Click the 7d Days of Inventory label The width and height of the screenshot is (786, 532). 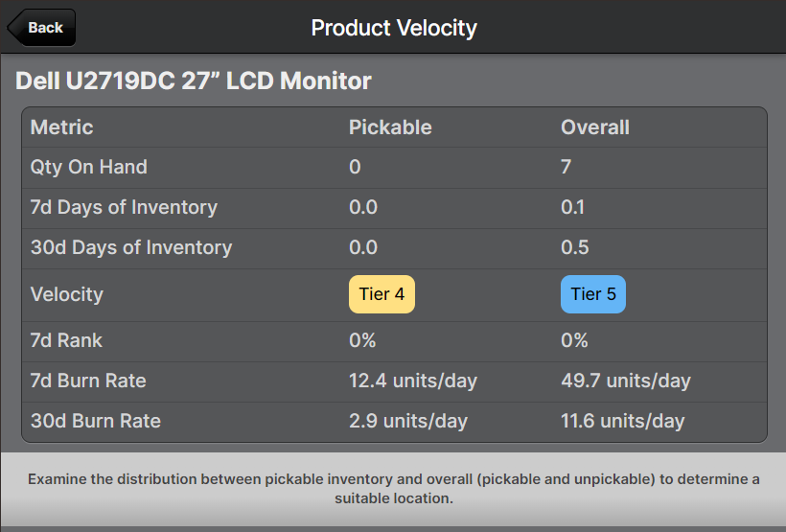(x=124, y=207)
